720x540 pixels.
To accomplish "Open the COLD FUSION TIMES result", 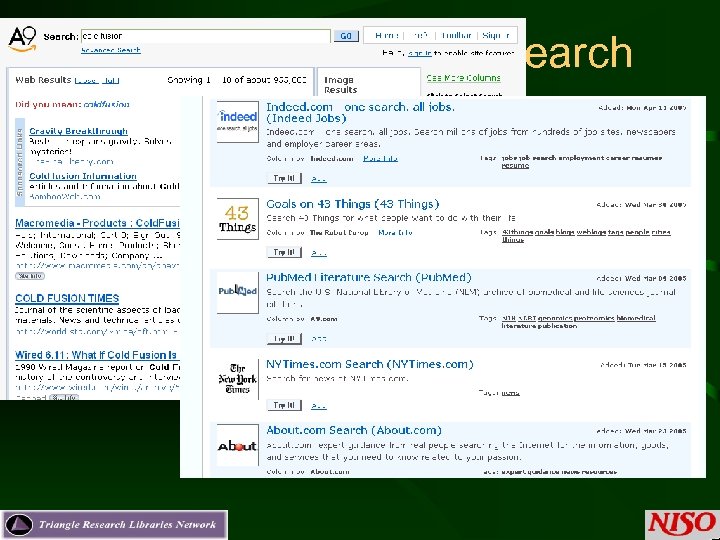I will tap(67, 298).
